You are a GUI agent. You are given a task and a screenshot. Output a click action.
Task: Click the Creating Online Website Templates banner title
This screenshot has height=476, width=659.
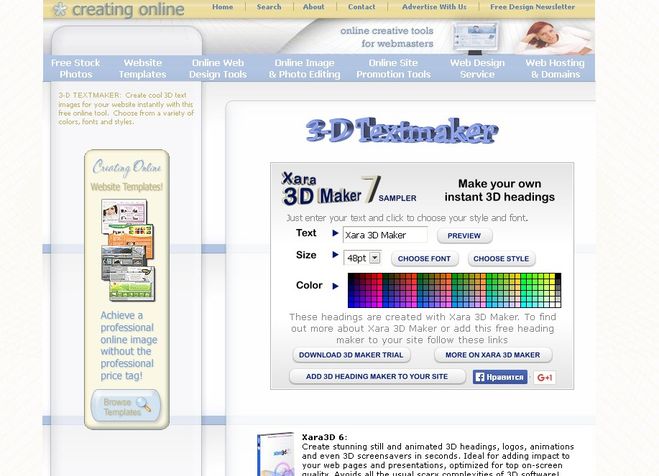(x=127, y=176)
